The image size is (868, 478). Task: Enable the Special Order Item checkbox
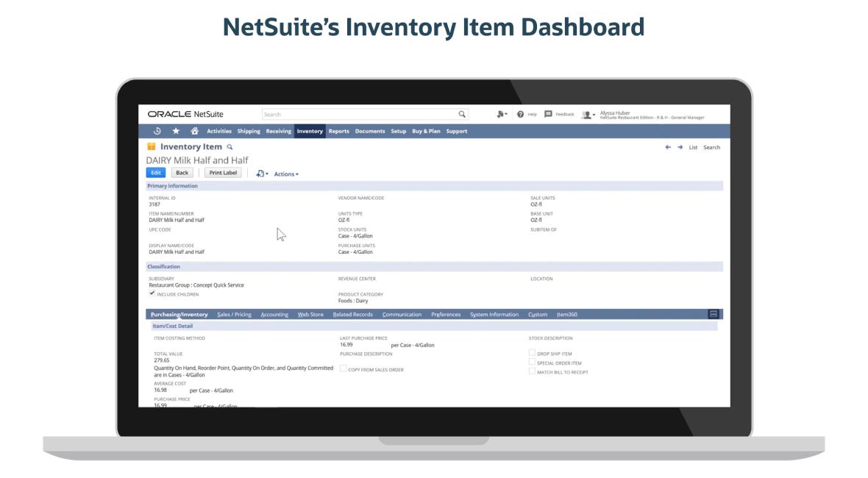(532, 362)
